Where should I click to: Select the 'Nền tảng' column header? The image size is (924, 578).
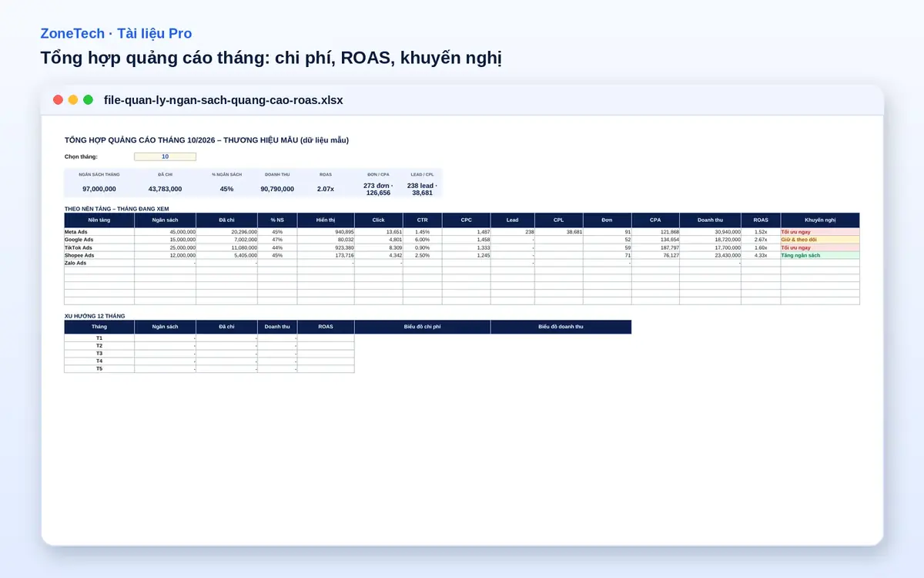pyautogui.click(x=99, y=220)
